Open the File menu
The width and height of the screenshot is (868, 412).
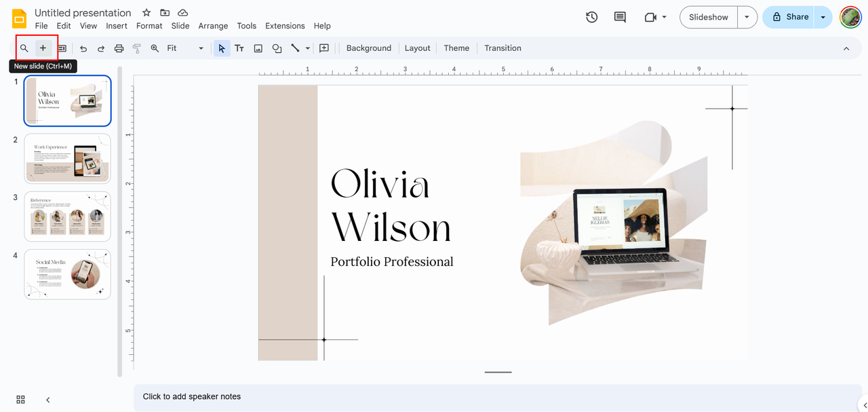click(41, 26)
